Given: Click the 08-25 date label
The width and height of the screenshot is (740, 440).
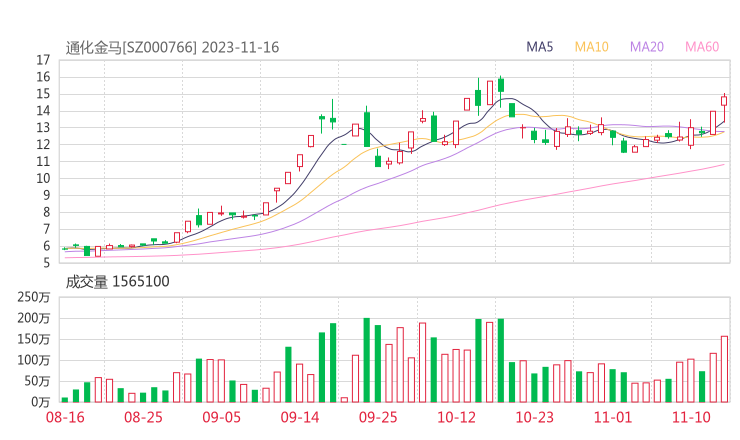Looking at the screenshot, I should pyautogui.click(x=143, y=417).
